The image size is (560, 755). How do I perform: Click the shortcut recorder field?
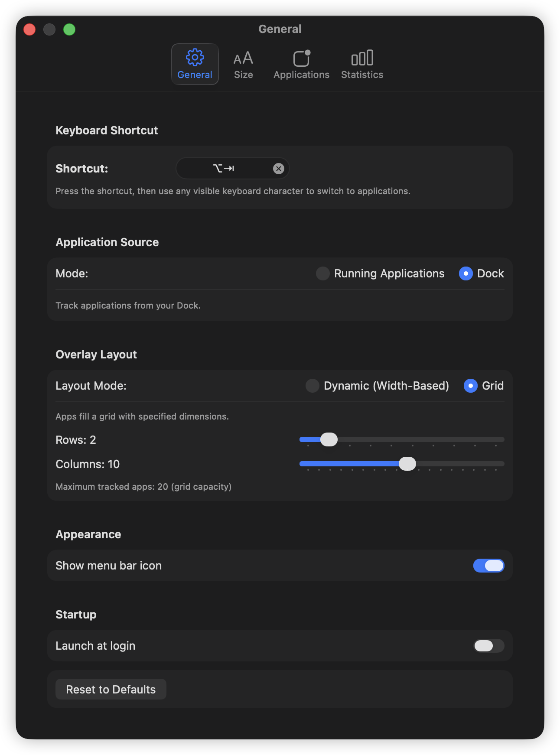tap(233, 168)
